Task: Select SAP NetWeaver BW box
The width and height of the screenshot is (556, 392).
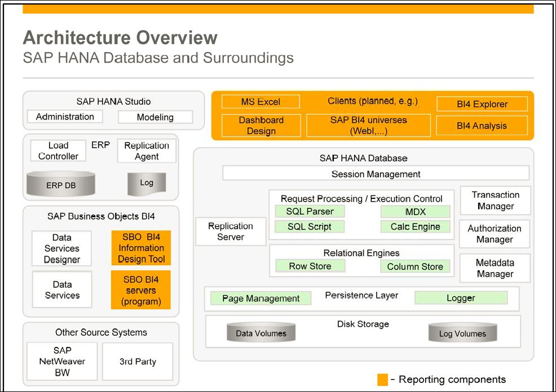Action: (62, 361)
